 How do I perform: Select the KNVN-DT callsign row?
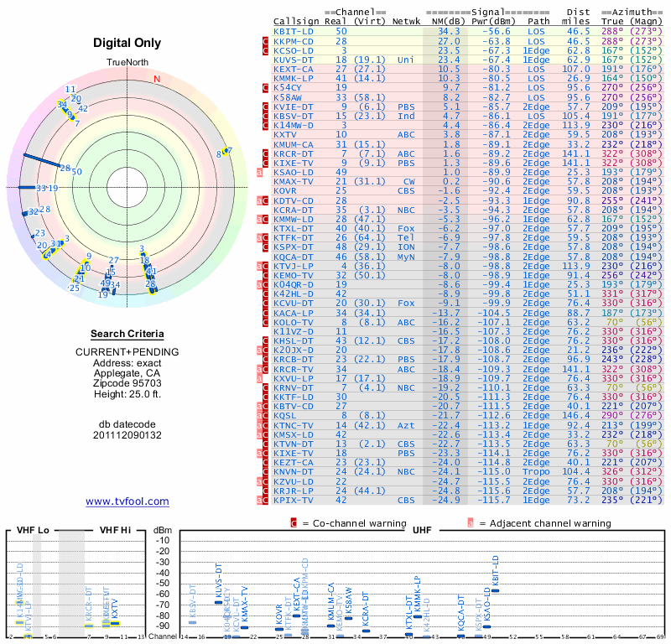tap(293, 472)
